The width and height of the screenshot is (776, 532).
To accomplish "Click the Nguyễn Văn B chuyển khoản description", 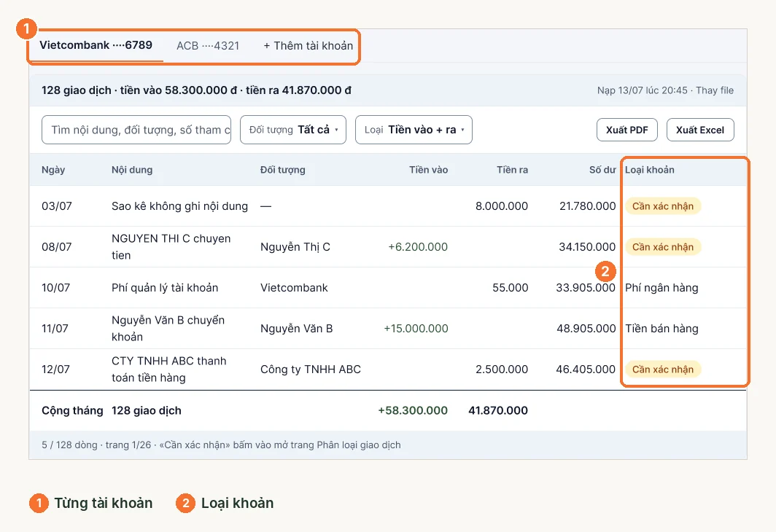I will click(168, 328).
